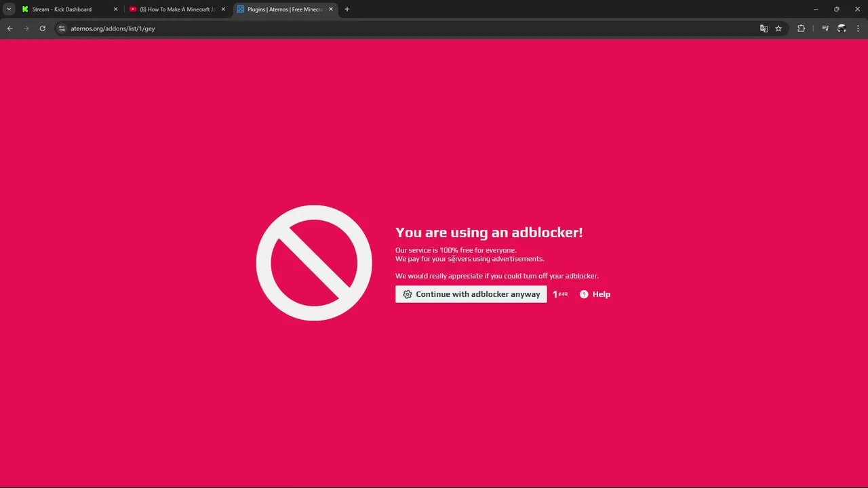Close the YouTube Minecraft tab

tap(223, 9)
